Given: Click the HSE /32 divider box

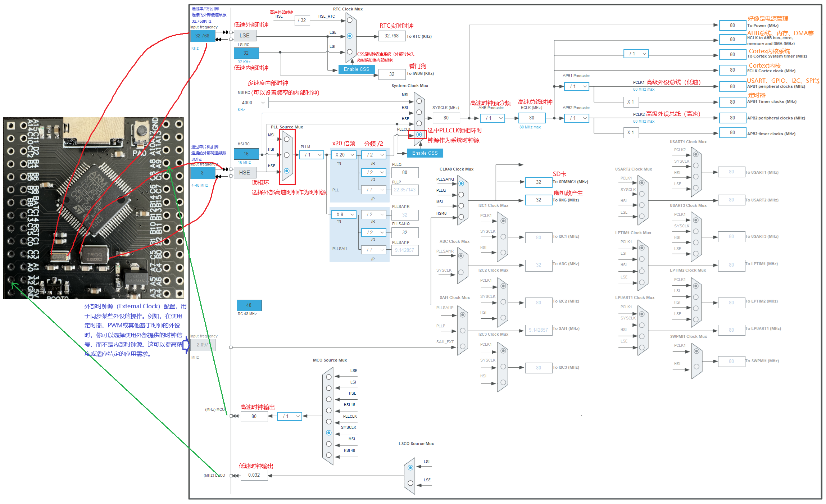Looking at the screenshot, I should pyautogui.click(x=302, y=20).
